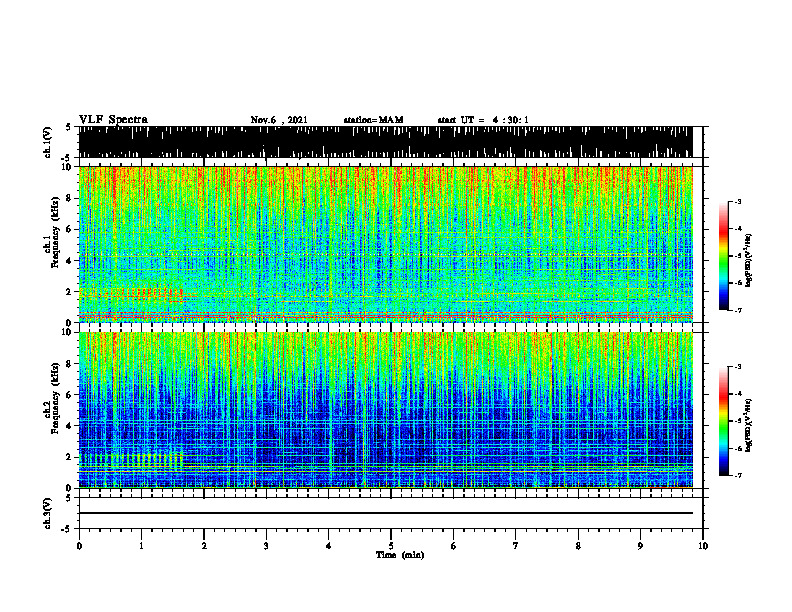Click the "9" tick on the time axis
The height and width of the screenshot is (612, 792).
coord(640,546)
